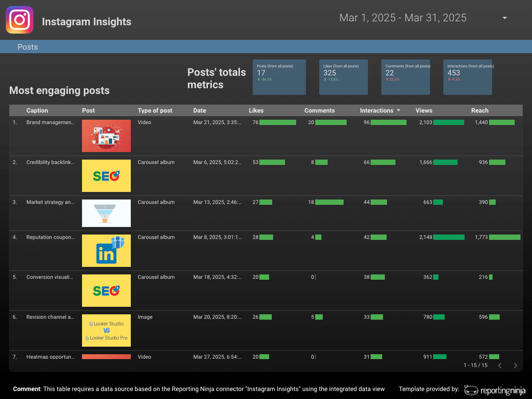The height and width of the screenshot is (399, 532).
Task: Open the Market strategy funnel thumbnail
Action: point(106,213)
